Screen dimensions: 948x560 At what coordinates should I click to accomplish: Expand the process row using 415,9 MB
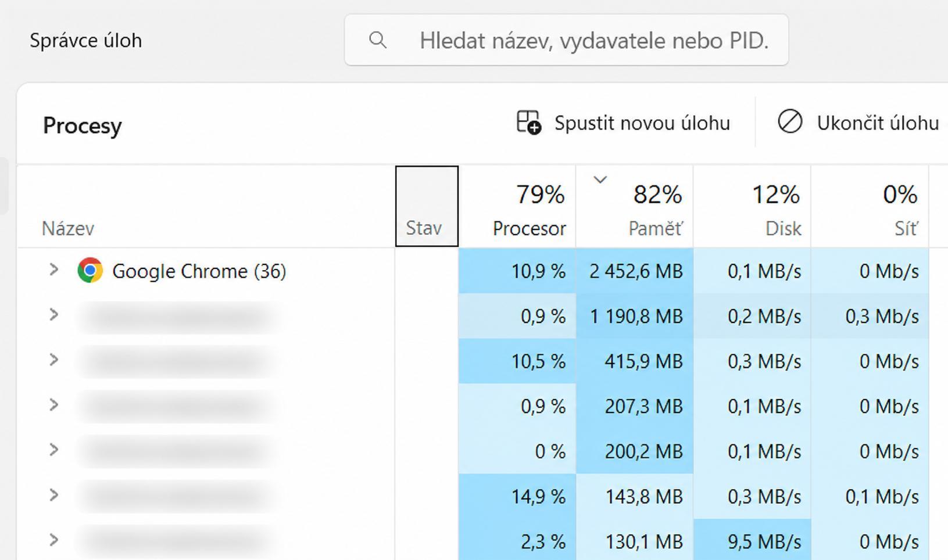(53, 360)
